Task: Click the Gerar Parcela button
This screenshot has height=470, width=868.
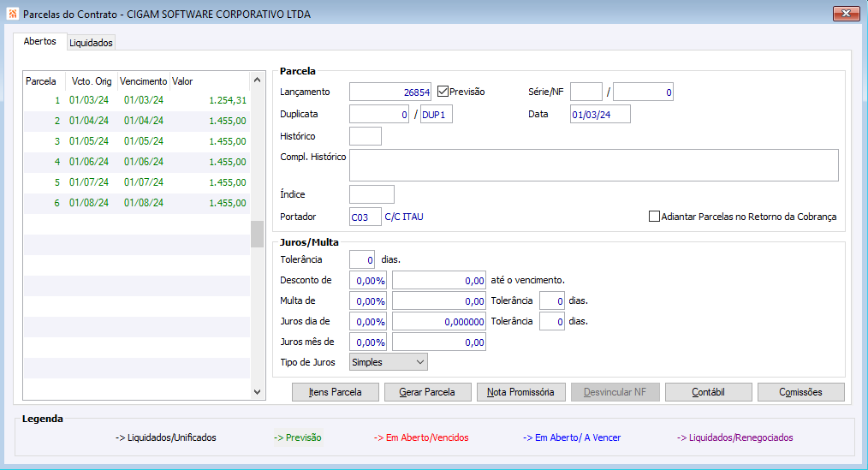Action: tap(428, 392)
